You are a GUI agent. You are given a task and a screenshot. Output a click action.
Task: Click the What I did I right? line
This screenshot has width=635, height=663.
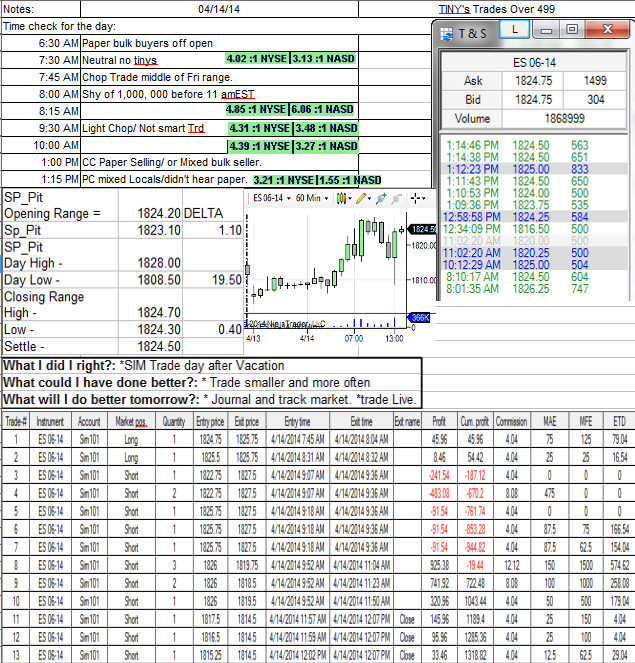coord(212,366)
